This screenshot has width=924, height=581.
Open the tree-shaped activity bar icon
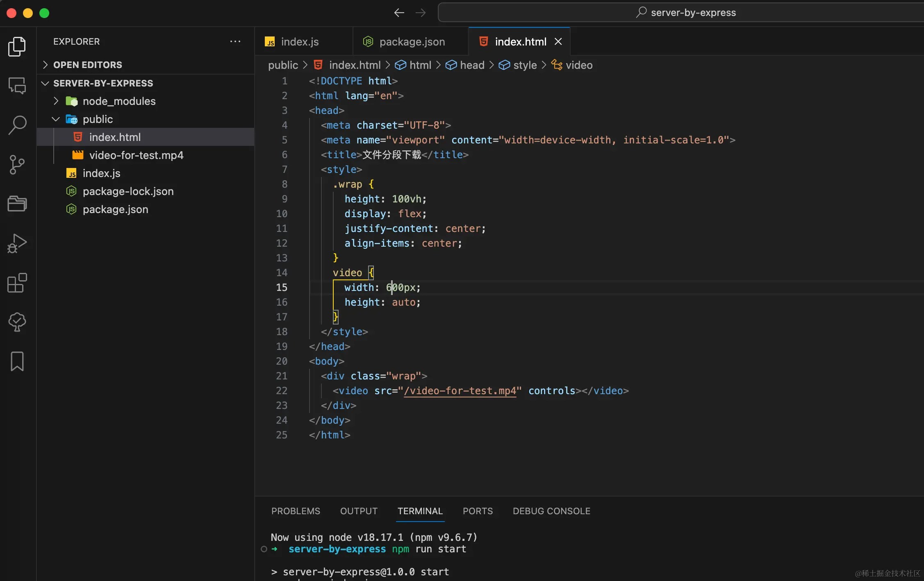[17, 322]
